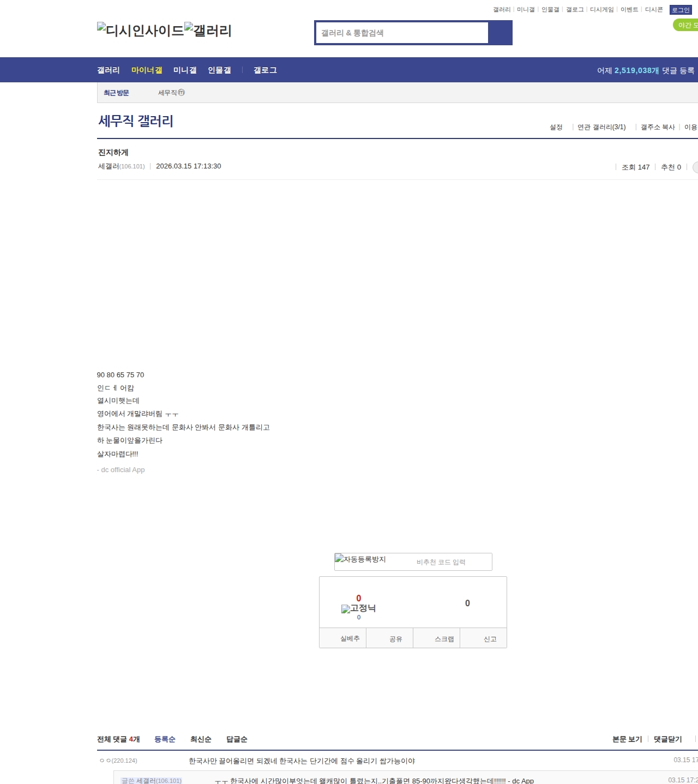This screenshot has height=784, width=698.
Task: Toggle the green 야간 모드 switch
Action: point(685,25)
